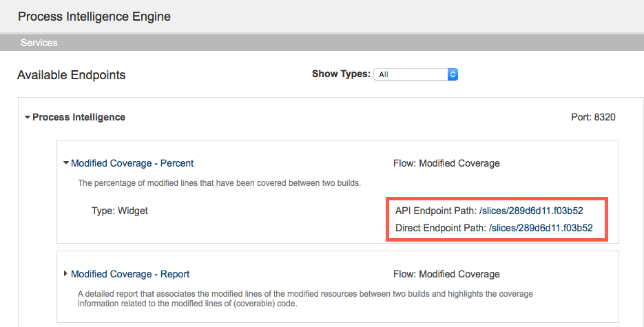Click the Process Intelligence Engine page title
This screenshot has height=327, width=644.
[x=94, y=17]
